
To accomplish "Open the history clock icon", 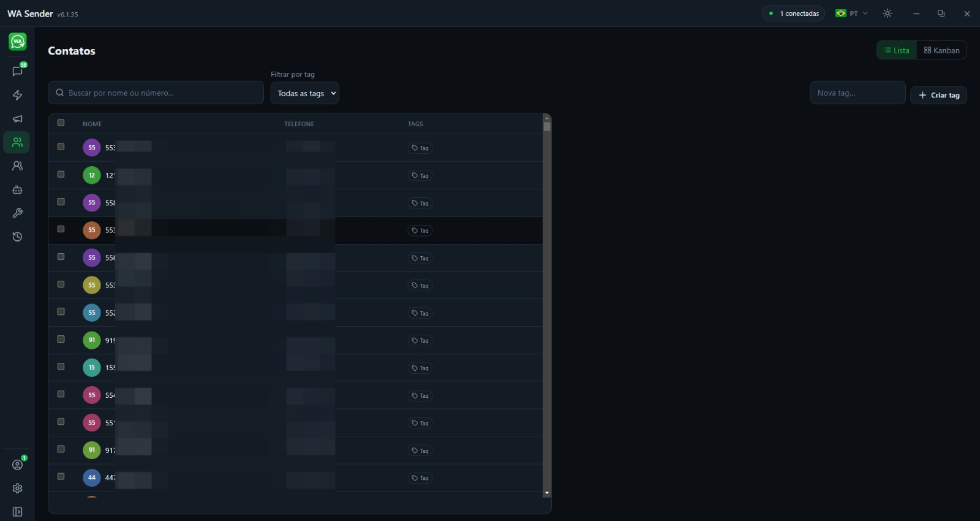I will tap(18, 237).
